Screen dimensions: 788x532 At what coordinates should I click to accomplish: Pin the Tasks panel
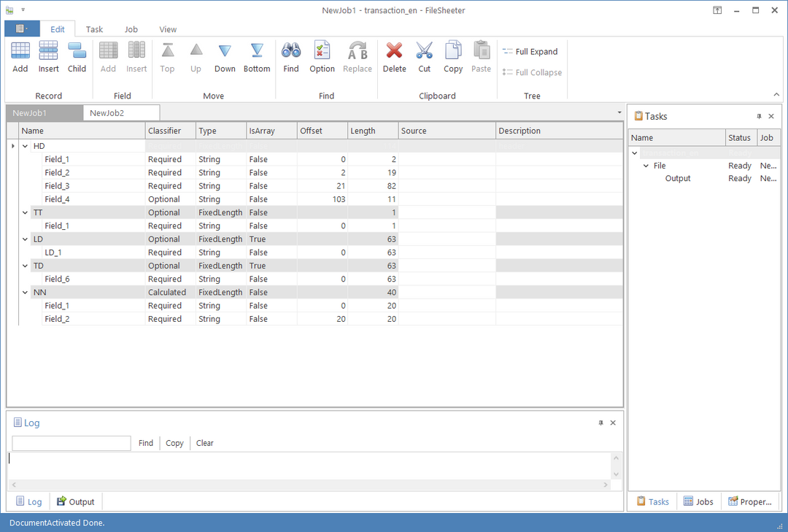point(759,117)
